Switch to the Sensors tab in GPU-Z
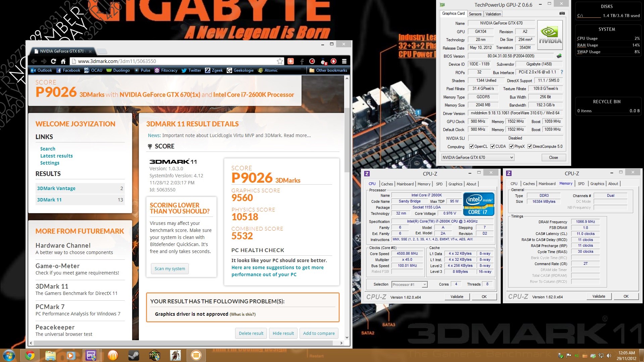Image resolution: width=644 pixels, height=362 pixels. (475, 14)
